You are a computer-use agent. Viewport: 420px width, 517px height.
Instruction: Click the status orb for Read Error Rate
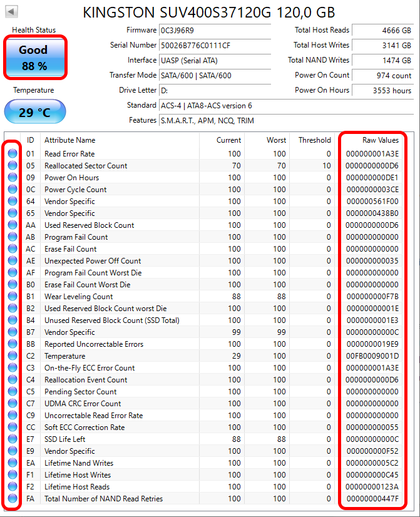[x=13, y=153]
